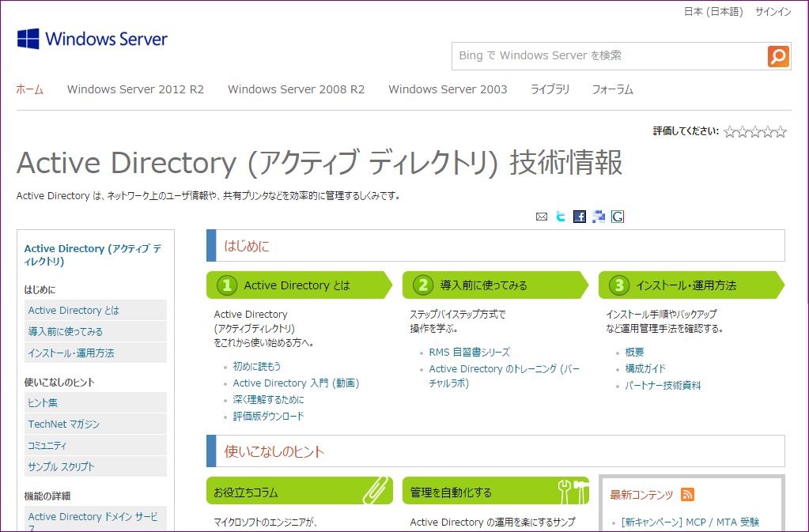Rate the page with the first star
The width and height of the screenshot is (809, 532).
tap(730, 132)
